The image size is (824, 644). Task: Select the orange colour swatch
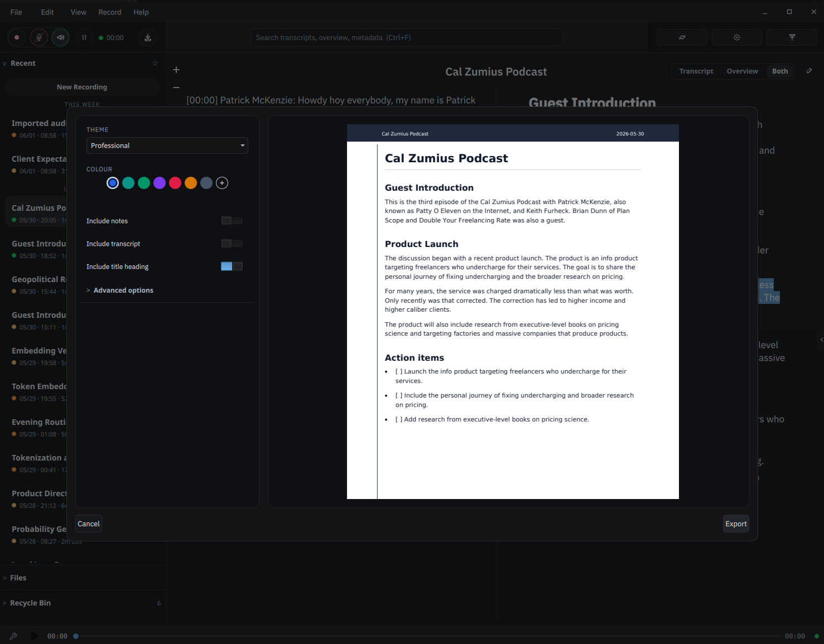191,183
